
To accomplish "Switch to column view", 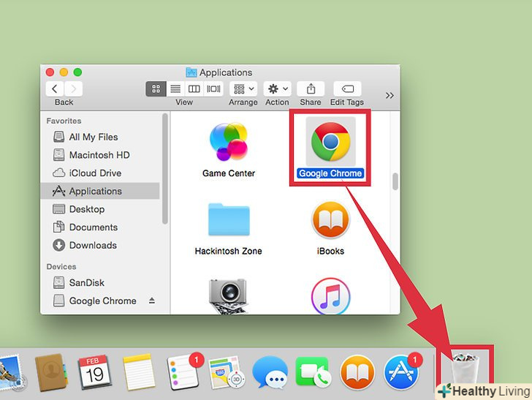I will 194,89.
